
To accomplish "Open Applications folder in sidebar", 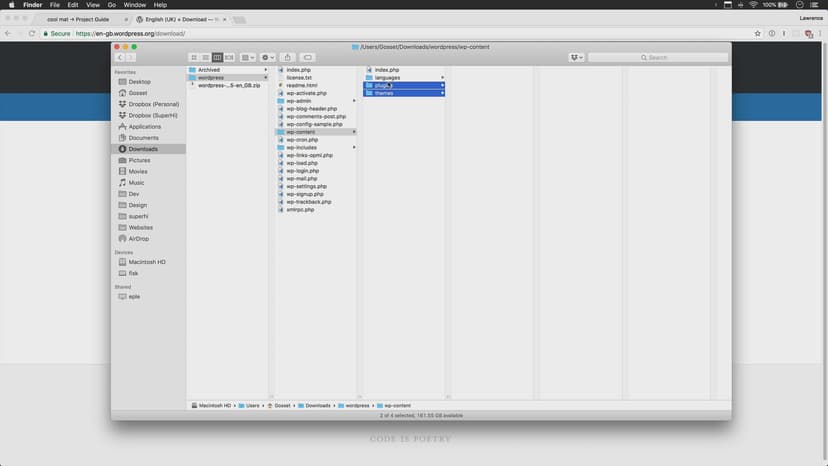I will click(144, 127).
